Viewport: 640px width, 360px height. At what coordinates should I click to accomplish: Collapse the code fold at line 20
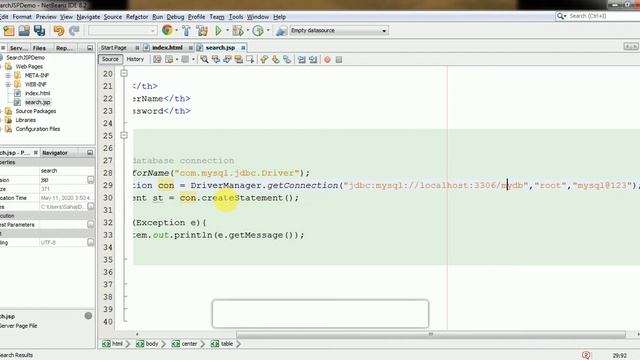(x=124, y=73)
